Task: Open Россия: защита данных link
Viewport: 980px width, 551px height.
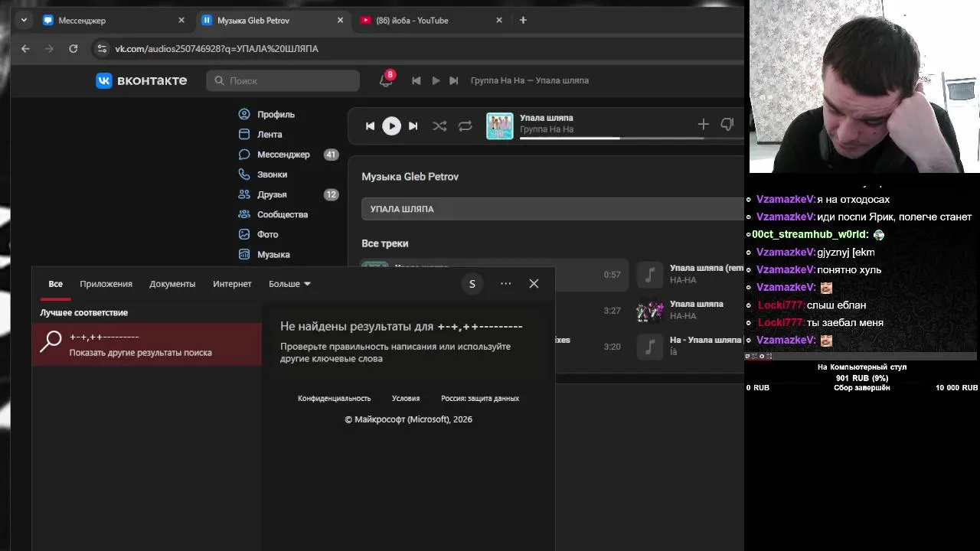Action: [x=480, y=398]
